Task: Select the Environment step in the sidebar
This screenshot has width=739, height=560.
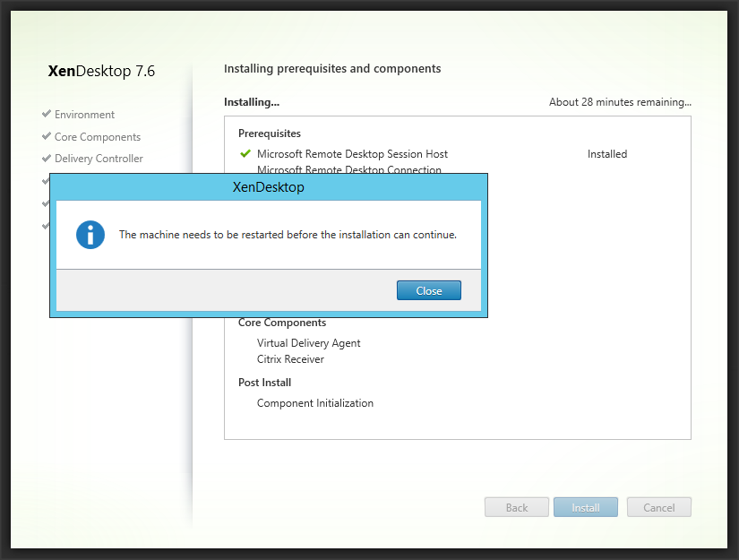Action: [x=84, y=115]
